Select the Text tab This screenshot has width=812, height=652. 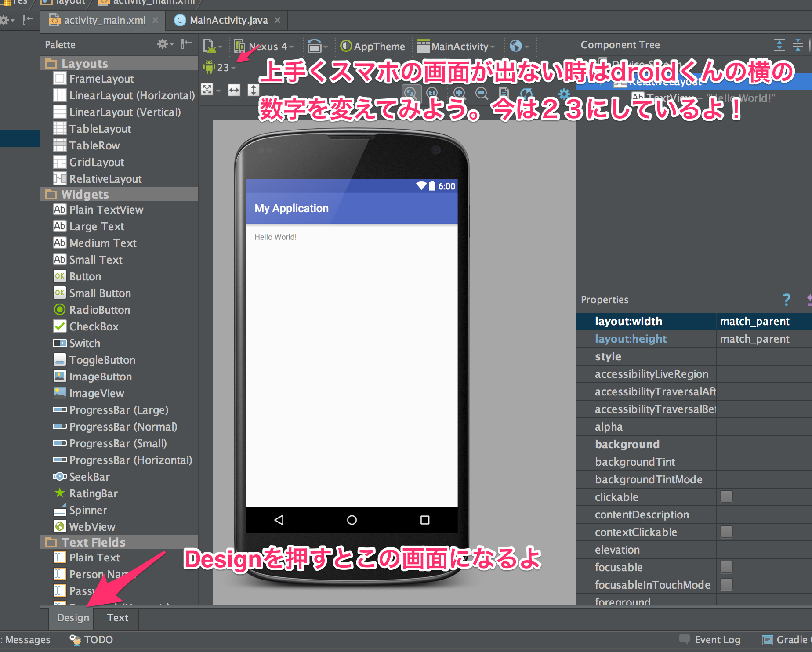[x=117, y=618]
